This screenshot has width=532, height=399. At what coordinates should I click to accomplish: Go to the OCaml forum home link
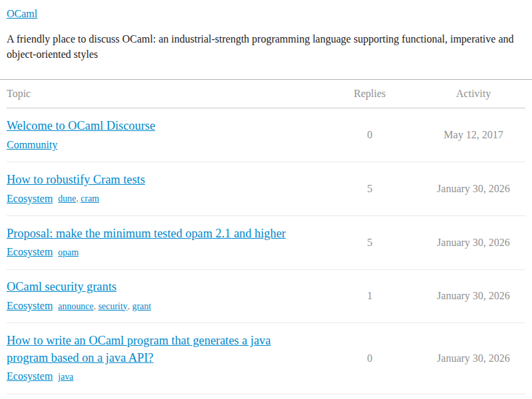21,13
